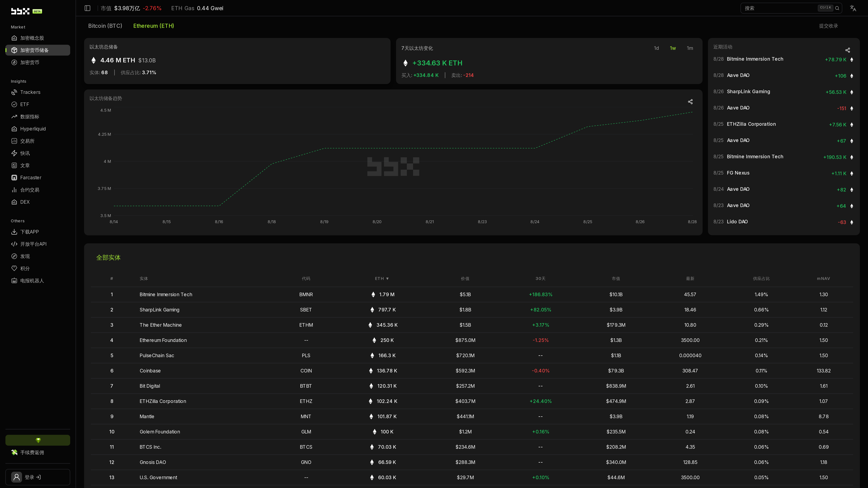Click the BBX logo
The height and width of the screenshot is (488, 868).
click(20, 11)
